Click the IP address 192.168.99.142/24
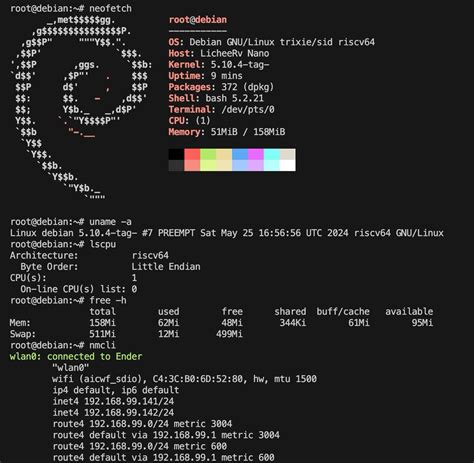This screenshot has width=474, height=463. 129,413
